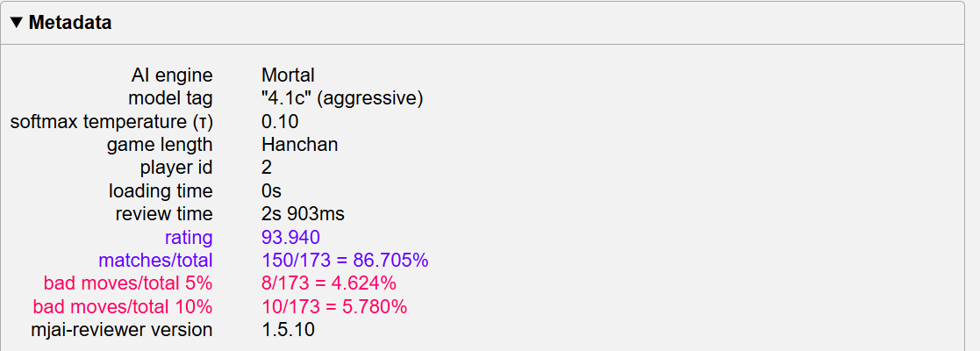Screen dimensions: 980x351
Task: Click the player id label
Action: (177, 168)
